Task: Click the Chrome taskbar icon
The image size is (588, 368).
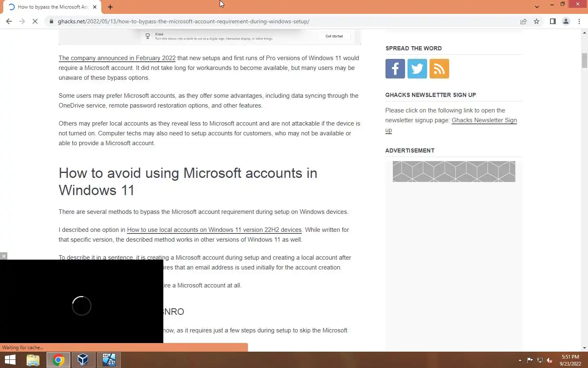Action: click(x=58, y=360)
